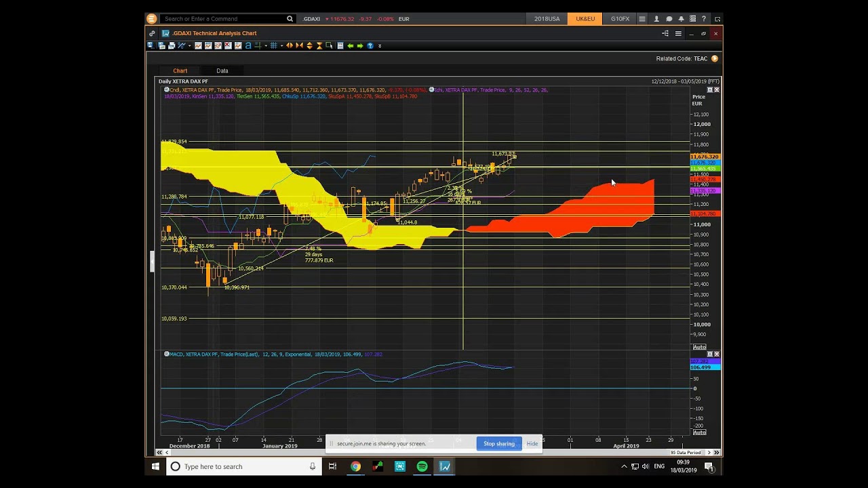Screen dimensions: 868x488
Task: Step the chart timeline right
Action: 709,452
